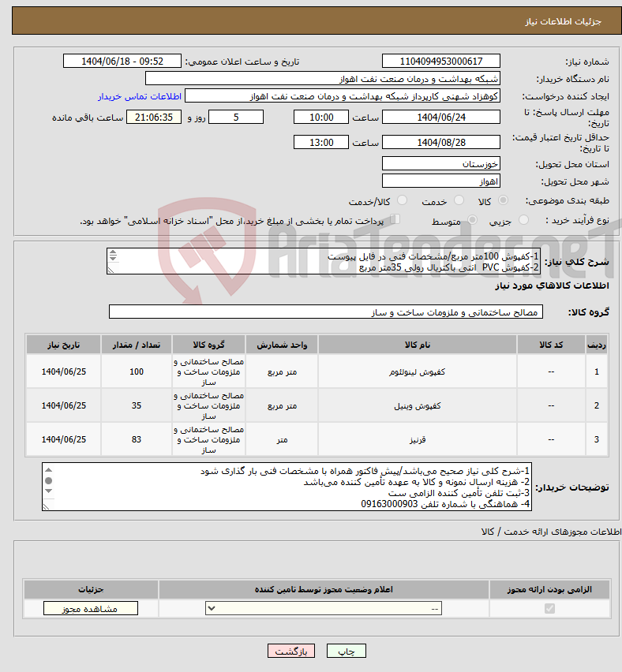The height and width of the screenshot is (672, 622).
Task: Click buyer notes scroll down arrow
Action: coord(48,491)
